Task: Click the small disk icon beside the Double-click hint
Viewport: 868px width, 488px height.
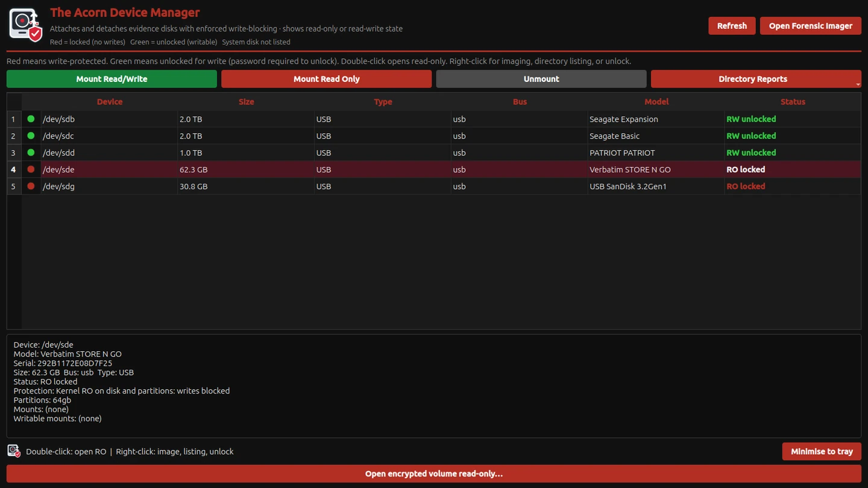Action: coord(14,451)
